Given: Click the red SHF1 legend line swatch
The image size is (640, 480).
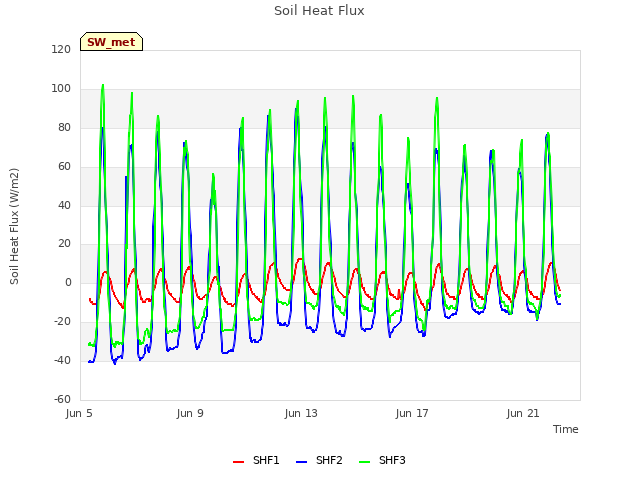Looking at the screenshot, I should [238, 462].
